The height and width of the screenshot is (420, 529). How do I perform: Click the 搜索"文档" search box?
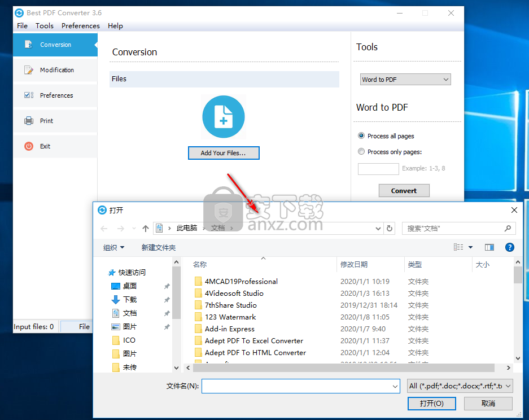coord(459,229)
